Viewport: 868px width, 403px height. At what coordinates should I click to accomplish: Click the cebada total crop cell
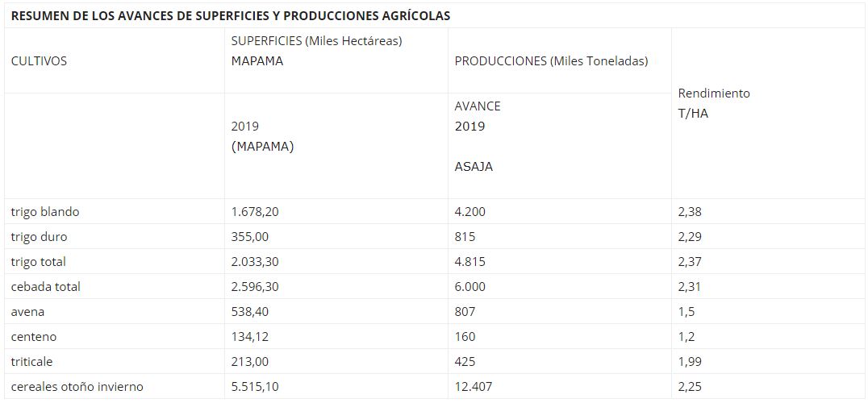(46, 287)
